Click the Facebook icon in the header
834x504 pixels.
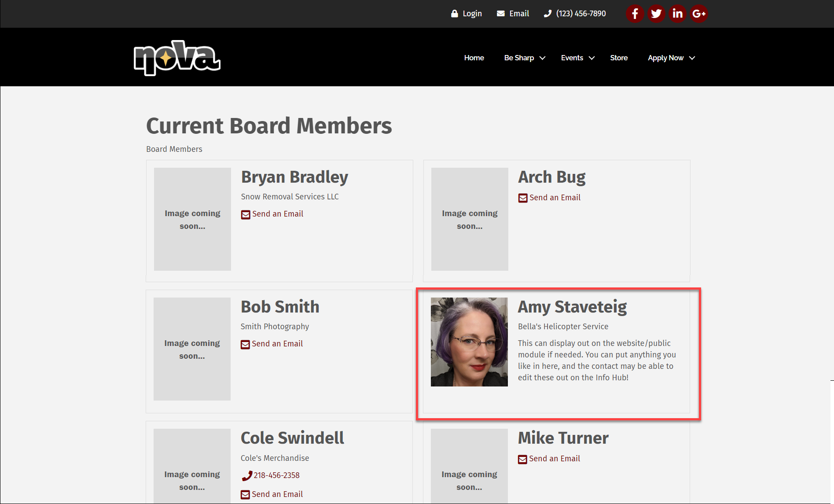[635, 14]
